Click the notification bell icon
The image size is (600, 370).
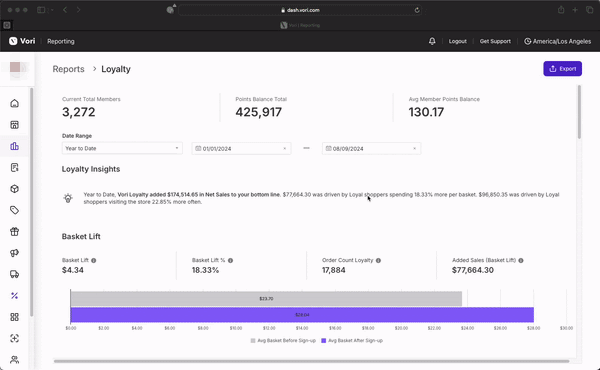tap(432, 41)
